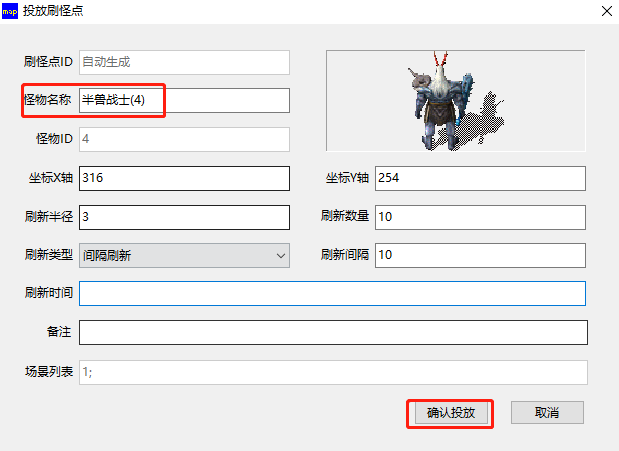The height and width of the screenshot is (451, 619).
Task: Click the 备注 remarks text box
Action: point(332,332)
